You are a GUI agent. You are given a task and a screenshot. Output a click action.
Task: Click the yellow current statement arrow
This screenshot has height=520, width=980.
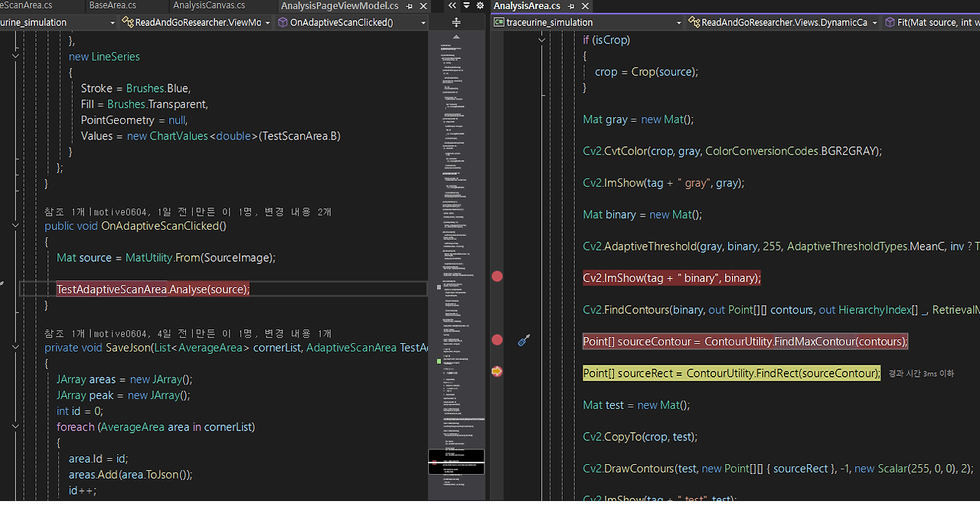[497, 371]
